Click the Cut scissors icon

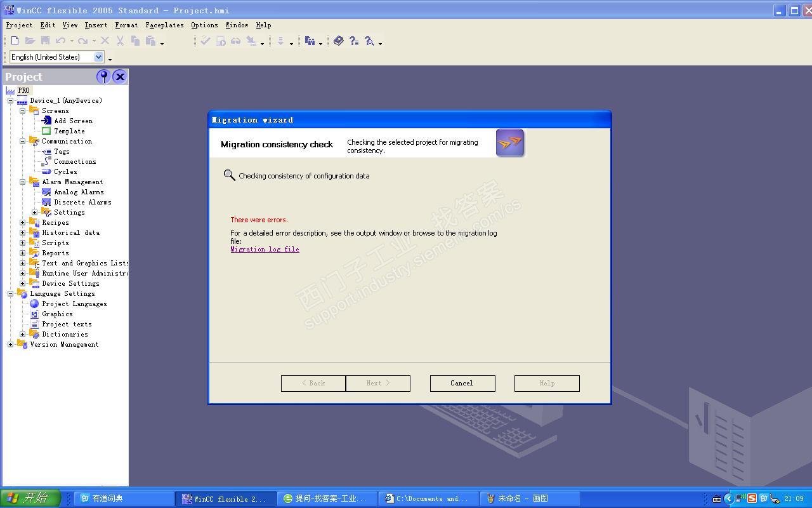[120, 41]
